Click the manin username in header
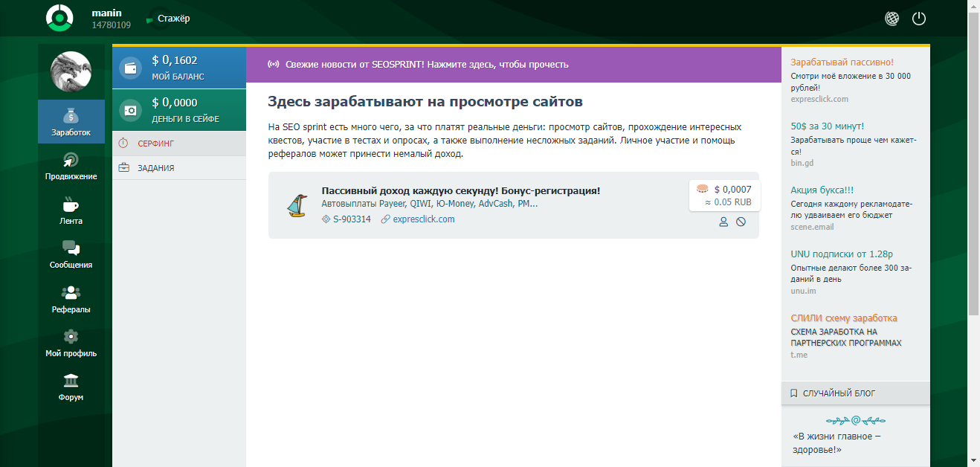Viewport: 980px width, 467px height. point(107,13)
